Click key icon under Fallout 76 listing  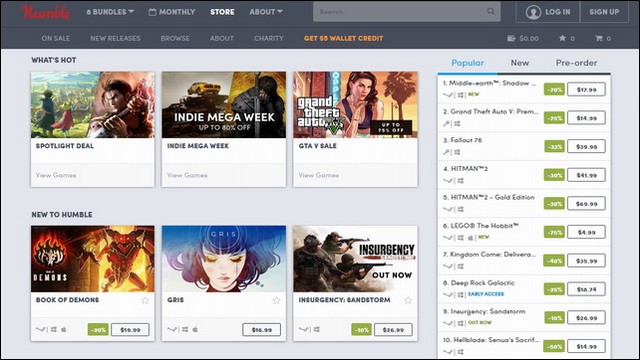tap(447, 152)
